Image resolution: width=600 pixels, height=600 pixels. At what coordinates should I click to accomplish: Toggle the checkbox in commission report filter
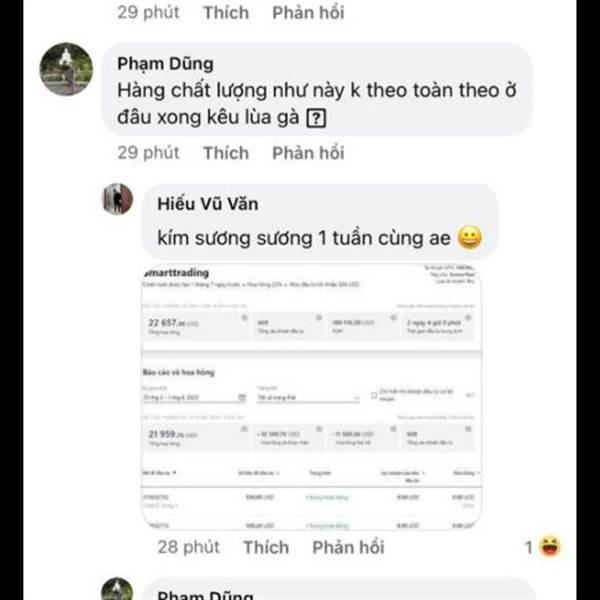[374, 395]
